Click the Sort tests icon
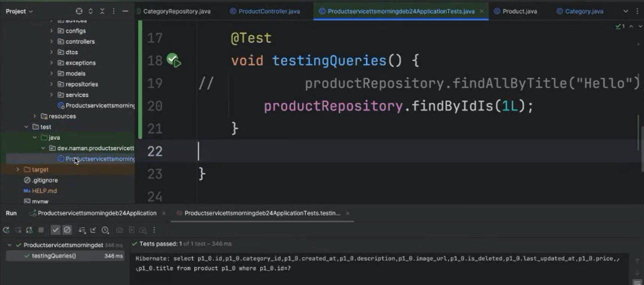This screenshot has width=644, height=285. pos(82,230)
